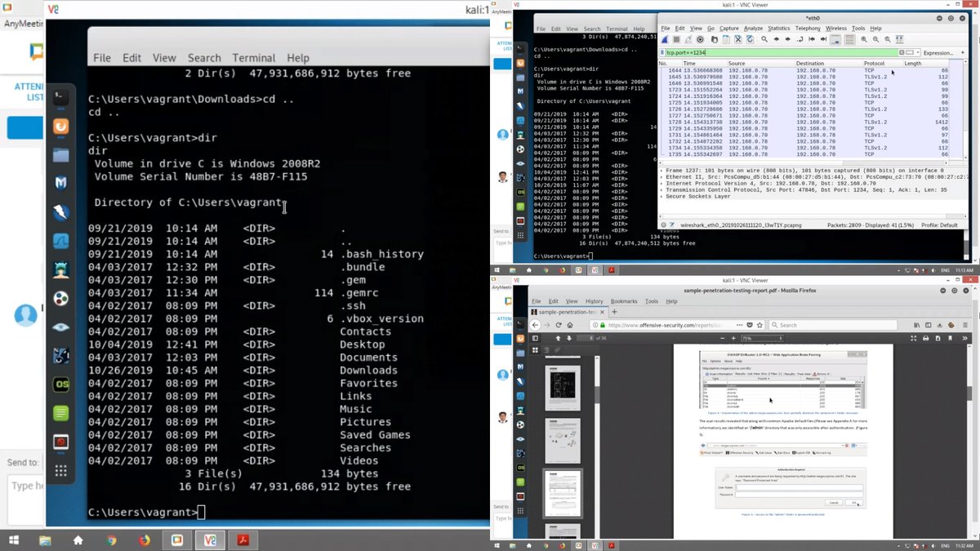
Task: Open Wireshark Analyze menu
Action: click(x=753, y=29)
